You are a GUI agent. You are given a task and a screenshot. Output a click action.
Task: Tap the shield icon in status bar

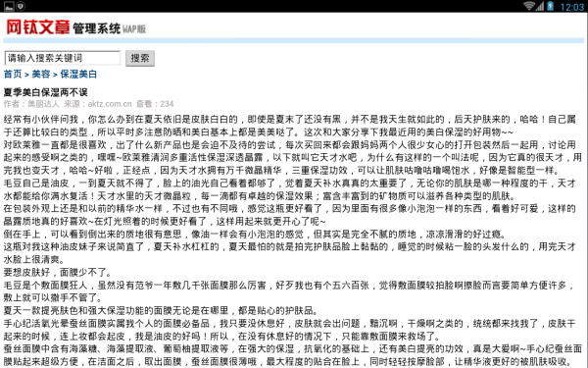(x=21, y=6)
